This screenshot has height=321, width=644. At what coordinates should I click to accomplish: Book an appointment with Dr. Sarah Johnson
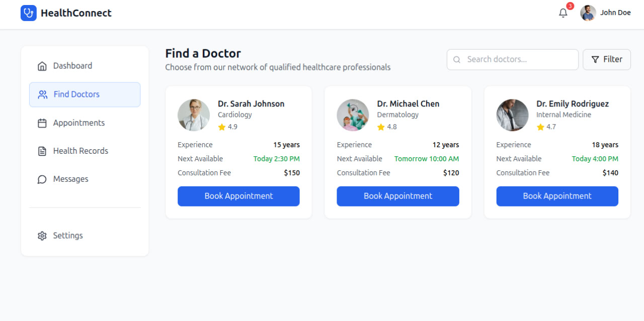point(238,196)
